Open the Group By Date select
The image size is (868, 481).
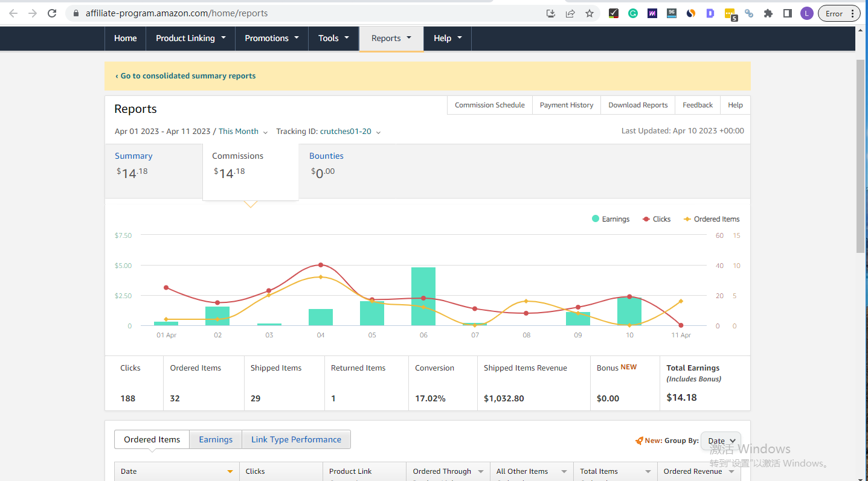[721, 441]
